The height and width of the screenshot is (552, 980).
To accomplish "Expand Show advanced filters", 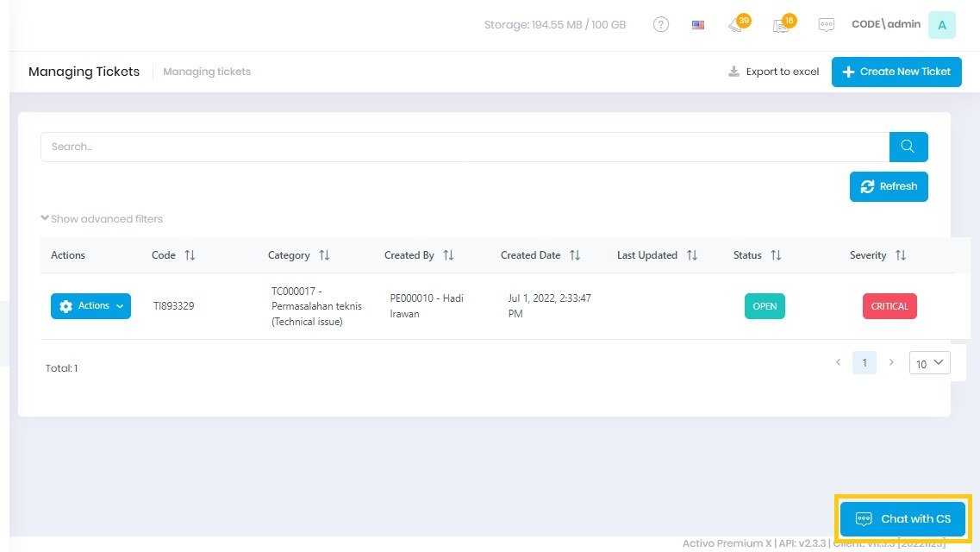I will [x=102, y=219].
